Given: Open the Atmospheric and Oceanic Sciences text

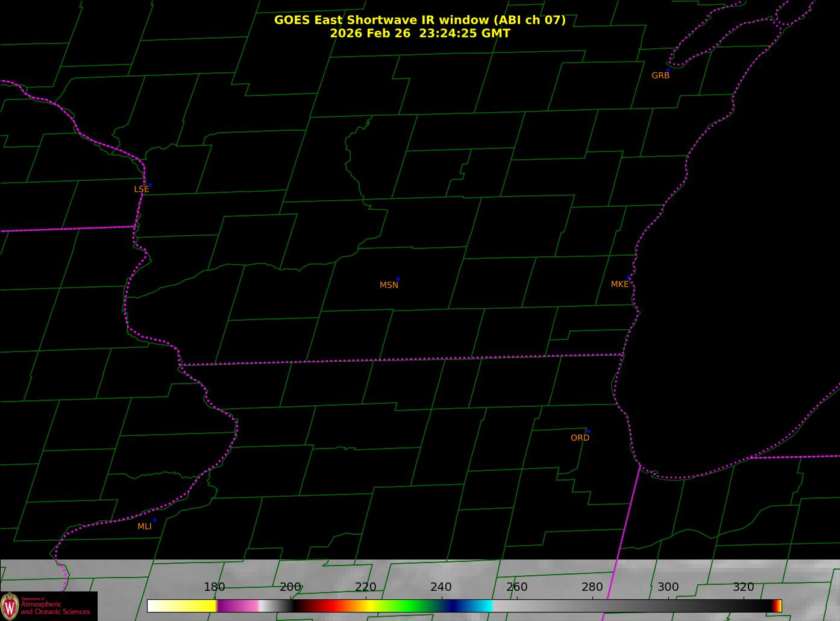Looking at the screenshot, I should coord(55,608).
